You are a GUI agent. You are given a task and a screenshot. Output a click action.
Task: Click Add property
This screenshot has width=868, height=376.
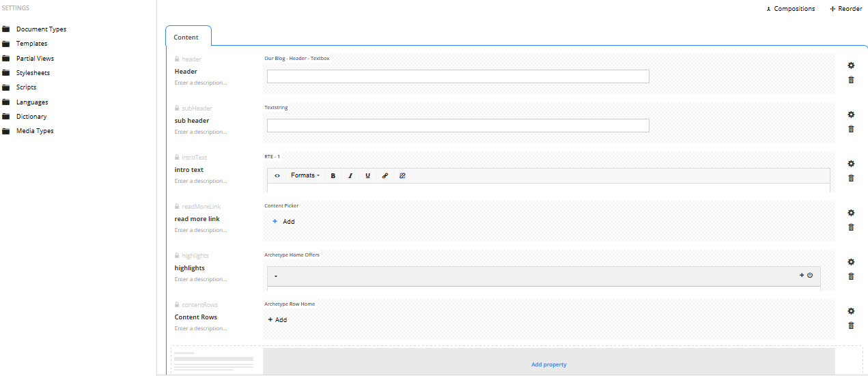point(549,364)
